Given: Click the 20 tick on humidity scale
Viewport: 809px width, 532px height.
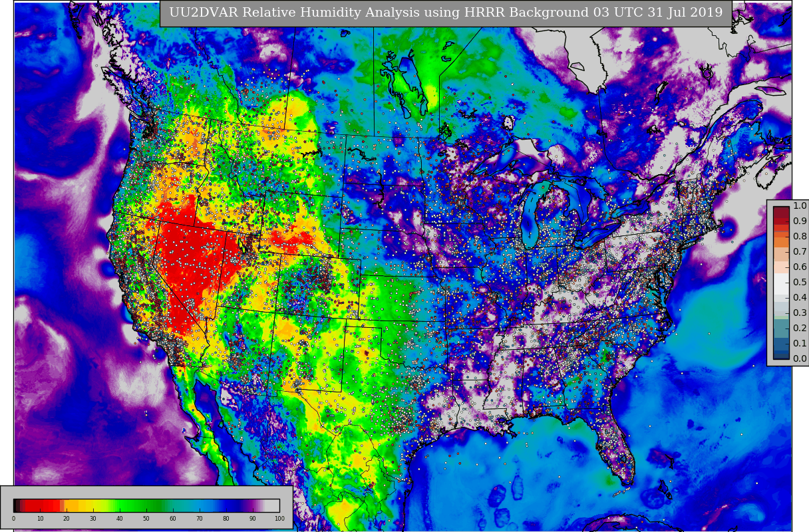Looking at the screenshot, I should (67, 519).
